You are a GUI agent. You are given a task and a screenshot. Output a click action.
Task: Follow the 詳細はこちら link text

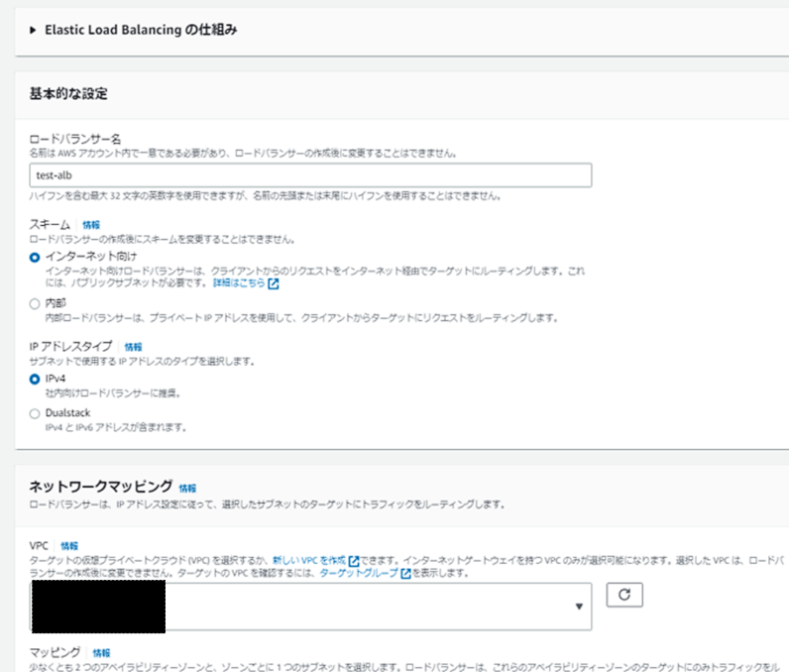[x=239, y=284]
